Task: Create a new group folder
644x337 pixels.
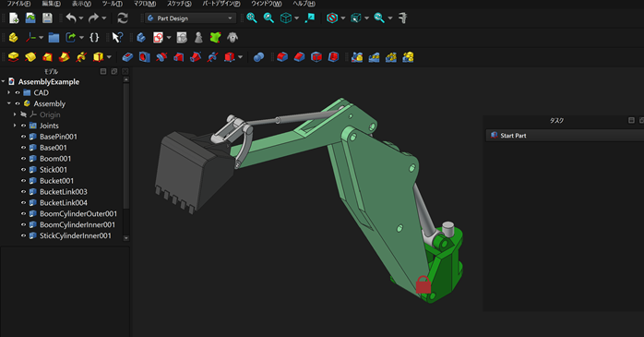Action: [54, 38]
